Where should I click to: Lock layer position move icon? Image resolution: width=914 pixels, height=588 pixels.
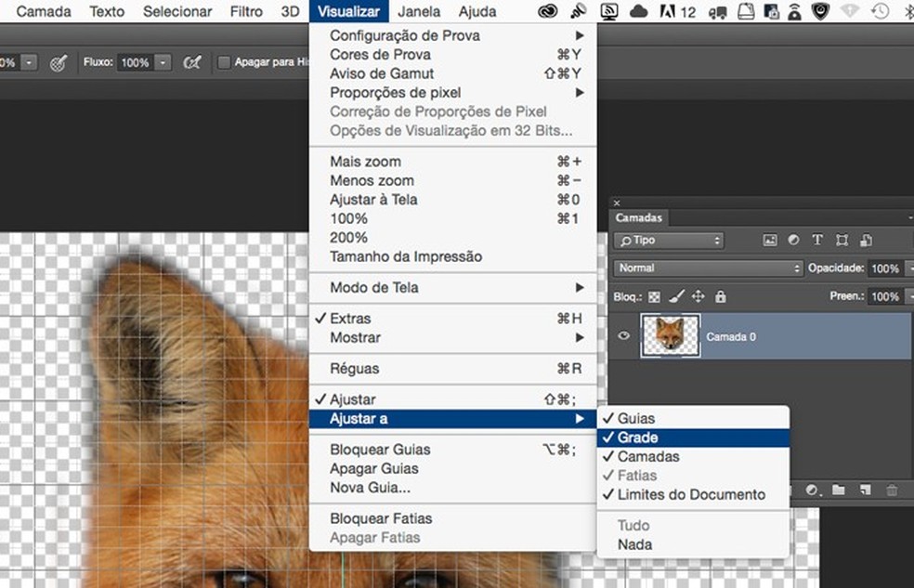pyautogui.click(x=698, y=296)
